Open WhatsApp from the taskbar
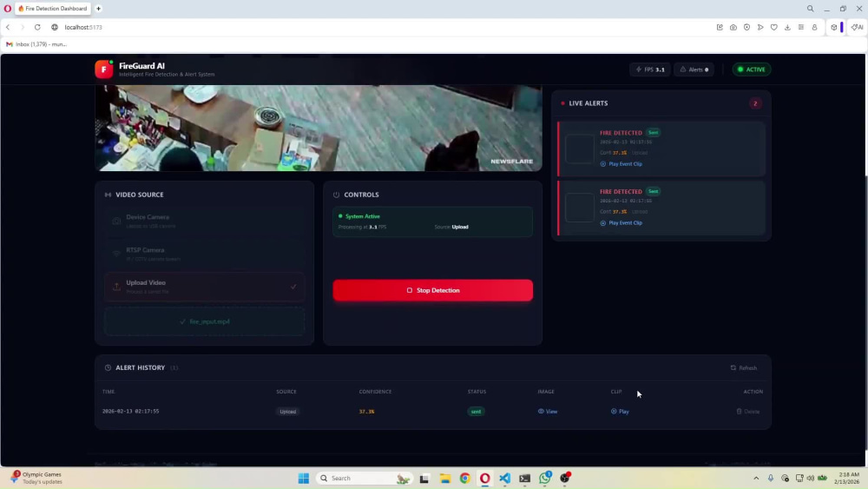The width and height of the screenshot is (868, 489). tap(545, 478)
